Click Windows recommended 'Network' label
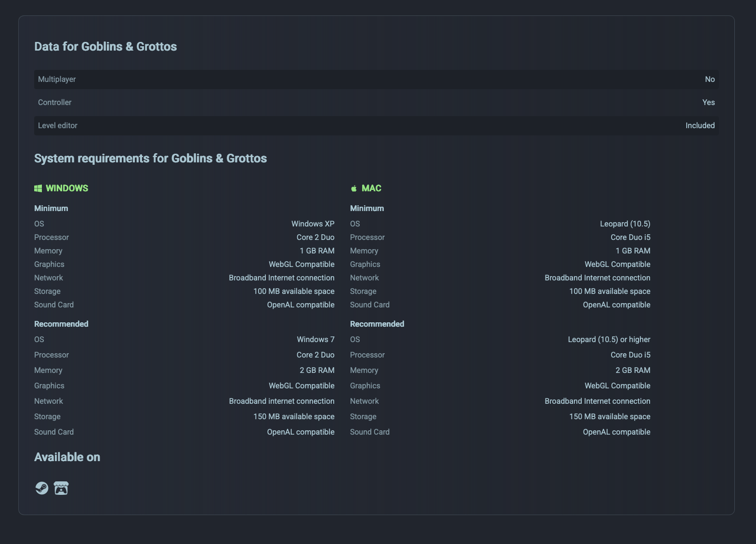 49,401
